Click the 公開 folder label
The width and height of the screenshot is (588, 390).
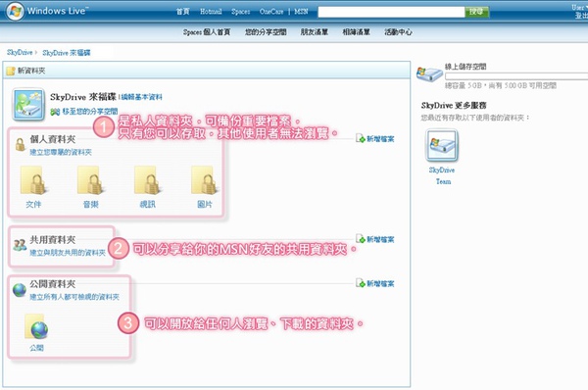[37, 348]
